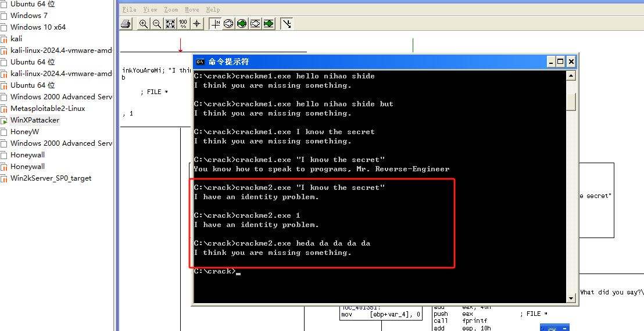Click the 'crackme1.exe hello nihao shide but' line
Image resolution: width=644 pixels, height=331 pixels.
[294, 104]
